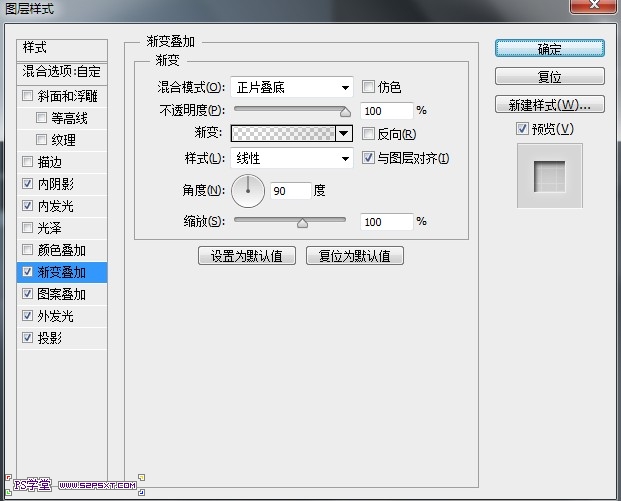Enable the 斜面和浮雕 checkbox
Screen dimensions: 621x501
coord(27,96)
